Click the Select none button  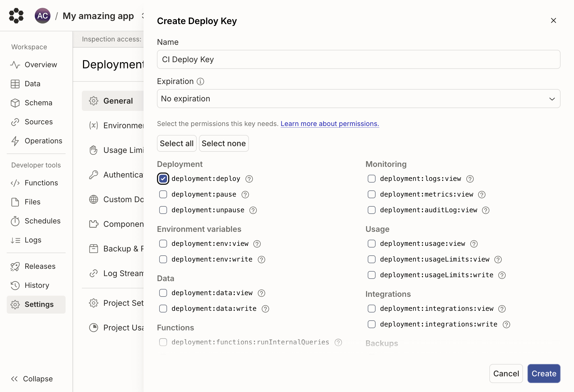coord(224,143)
